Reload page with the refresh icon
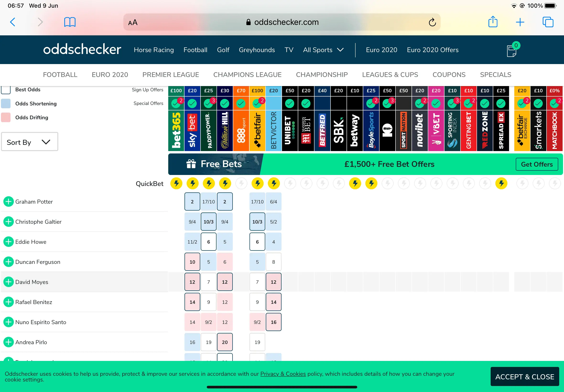Viewport: 564px width, 392px height. (432, 22)
